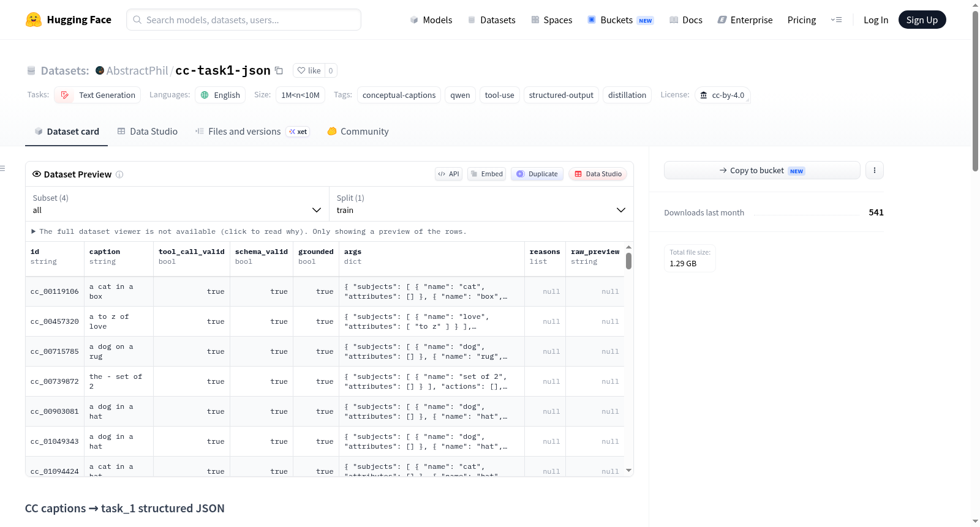Open Spaces from the top navigation
This screenshot has height=527, width=980.
(551, 20)
